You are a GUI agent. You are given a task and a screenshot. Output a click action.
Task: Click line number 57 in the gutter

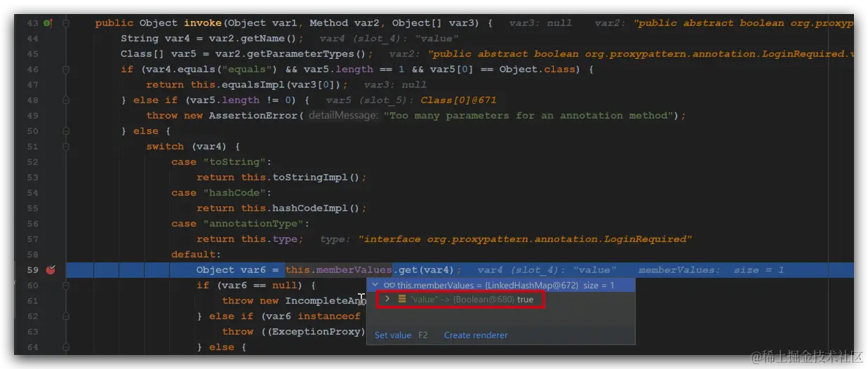point(33,239)
